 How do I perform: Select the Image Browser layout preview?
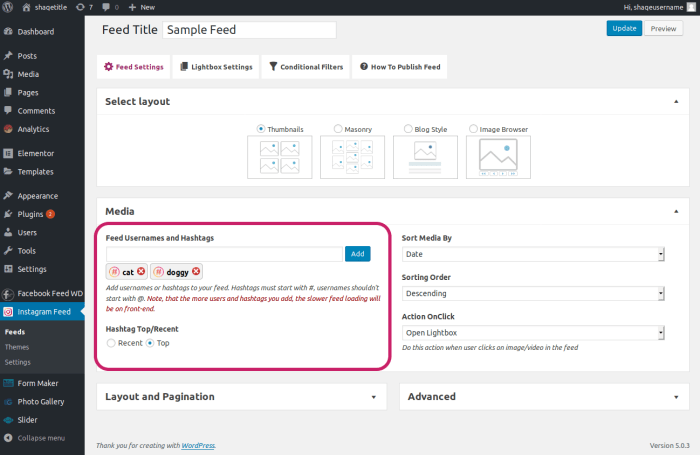pyautogui.click(x=498, y=157)
